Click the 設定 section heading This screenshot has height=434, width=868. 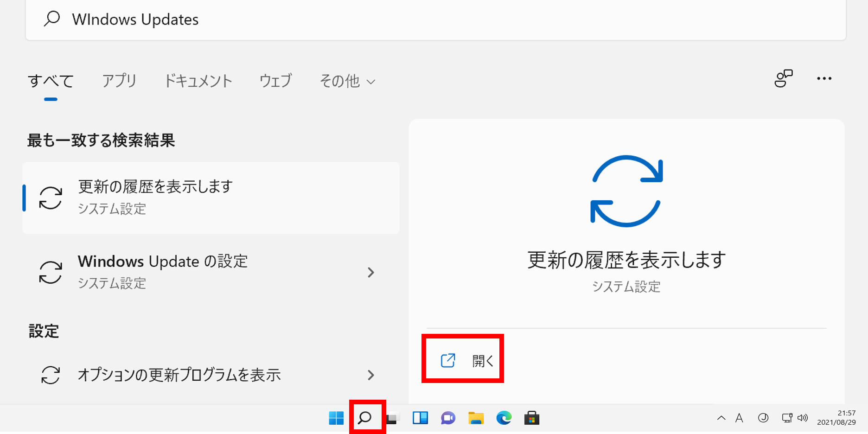point(44,331)
